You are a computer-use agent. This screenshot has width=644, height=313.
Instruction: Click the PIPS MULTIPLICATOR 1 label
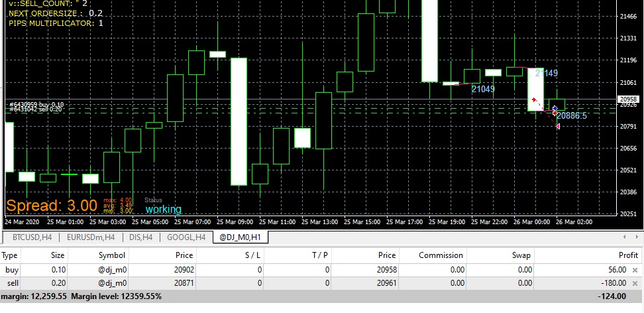[x=56, y=23]
